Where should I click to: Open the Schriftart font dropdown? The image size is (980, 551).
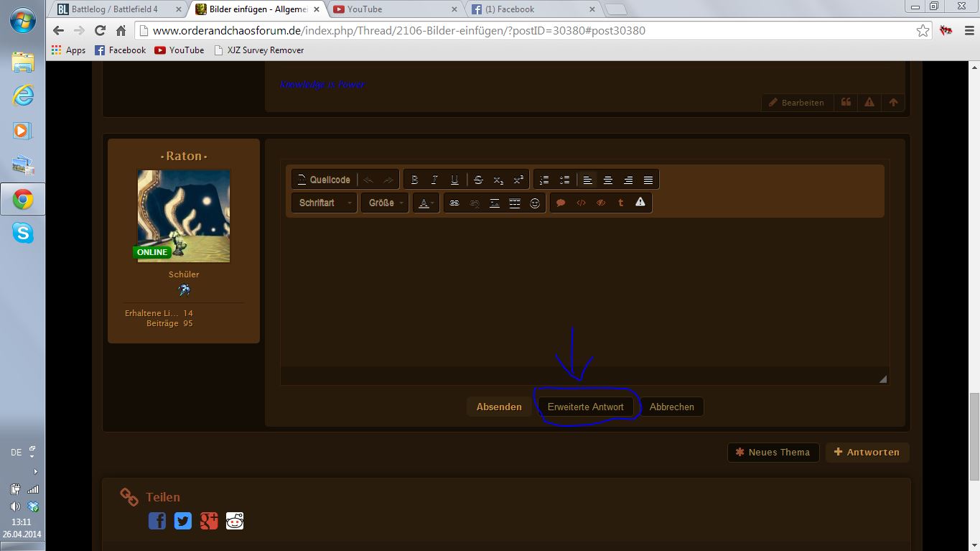coord(324,203)
